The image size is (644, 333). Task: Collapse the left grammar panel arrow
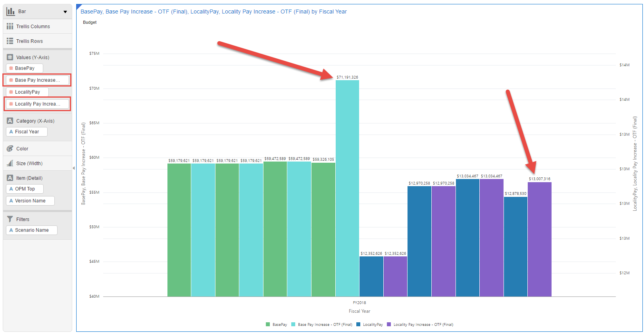pyautogui.click(x=73, y=168)
